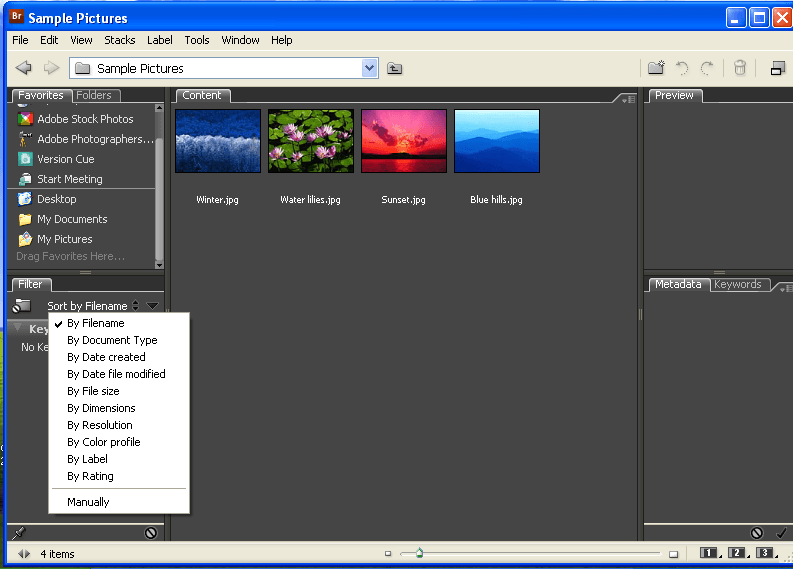Open the Label menu

160,40
